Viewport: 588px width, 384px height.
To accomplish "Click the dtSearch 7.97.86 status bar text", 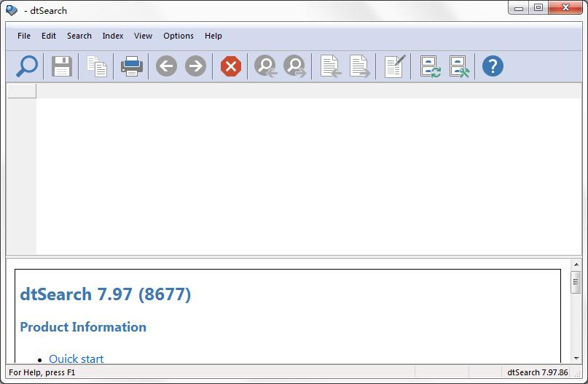I will (538, 372).
